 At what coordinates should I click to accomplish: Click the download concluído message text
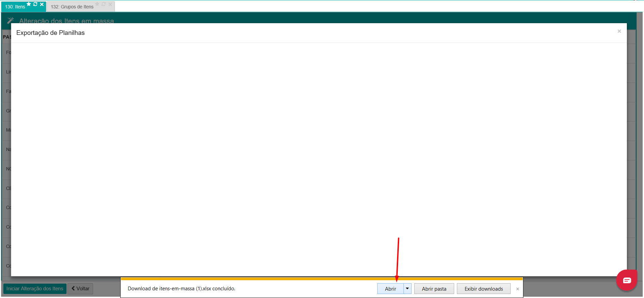[181, 289]
